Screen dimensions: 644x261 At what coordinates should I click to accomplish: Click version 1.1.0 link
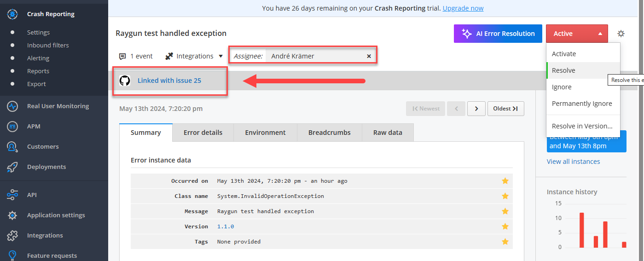(x=226, y=226)
